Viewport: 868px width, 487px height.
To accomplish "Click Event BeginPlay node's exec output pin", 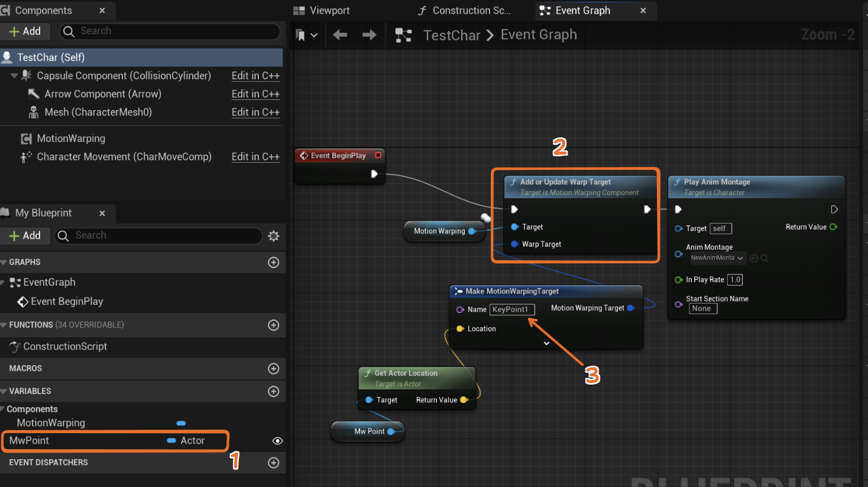I will point(374,174).
